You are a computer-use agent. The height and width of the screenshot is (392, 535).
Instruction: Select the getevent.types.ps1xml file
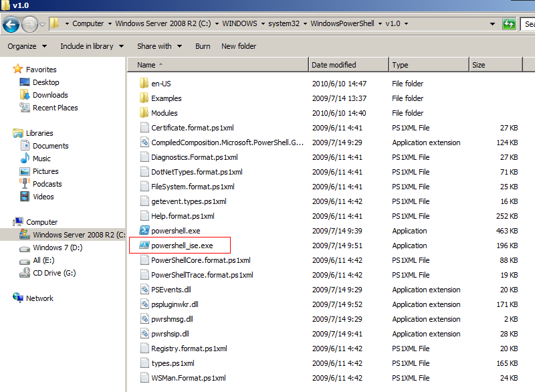[x=189, y=201]
